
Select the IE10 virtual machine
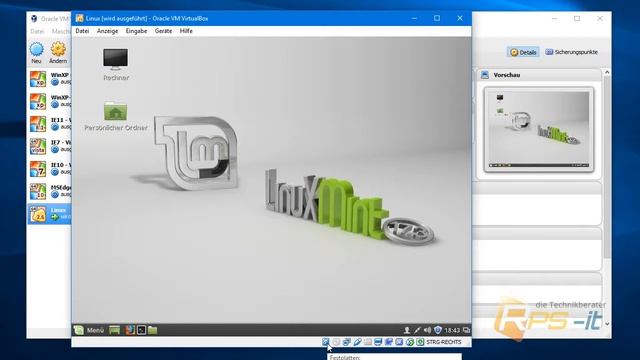click(50, 169)
